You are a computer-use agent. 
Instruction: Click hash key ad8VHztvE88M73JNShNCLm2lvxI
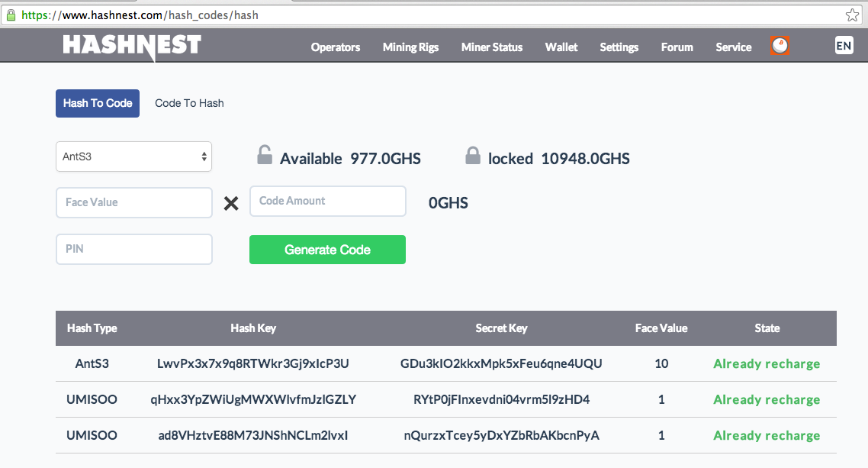[253, 436]
